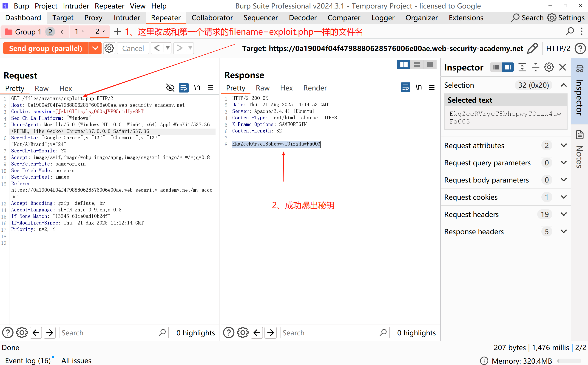Open Send group mode dropdown arrow
Viewport: 588px width, 365px height.
click(x=95, y=48)
